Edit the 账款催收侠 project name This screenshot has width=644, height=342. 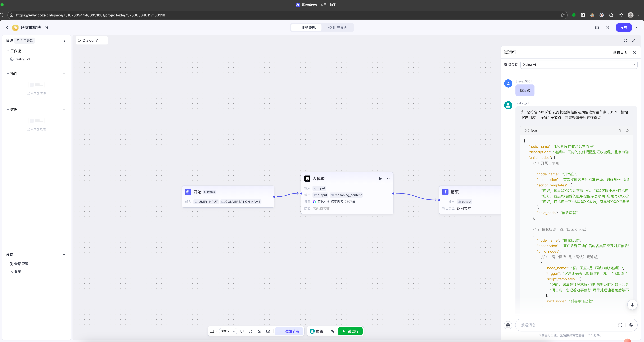(x=46, y=28)
